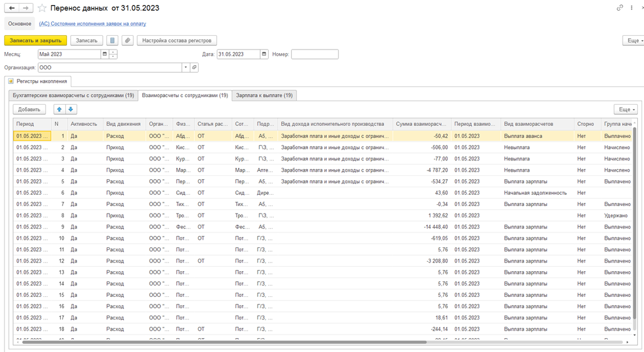Click the Вид движения column header
The width and height of the screenshot is (644, 352).
(123, 123)
